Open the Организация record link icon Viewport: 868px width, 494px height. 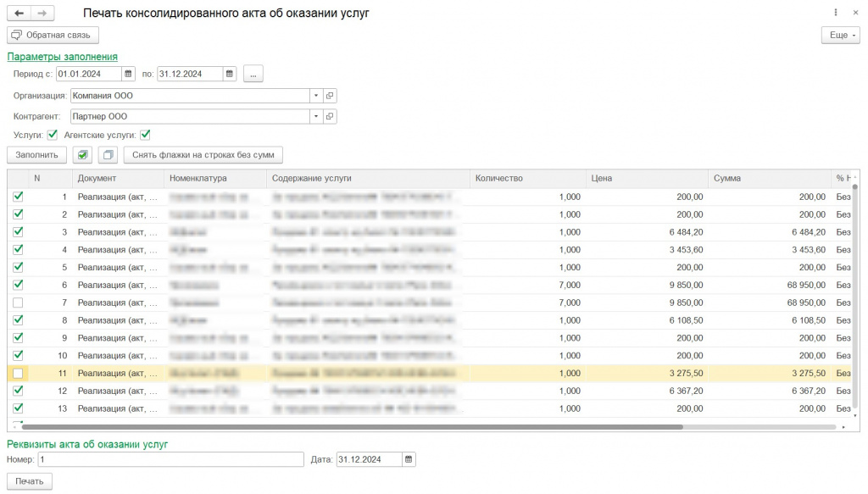330,96
